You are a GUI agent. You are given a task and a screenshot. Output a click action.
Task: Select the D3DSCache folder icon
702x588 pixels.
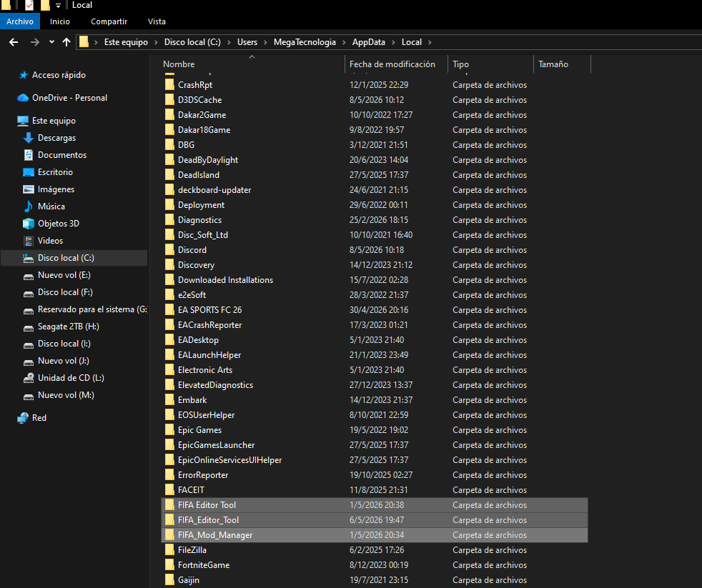point(169,100)
